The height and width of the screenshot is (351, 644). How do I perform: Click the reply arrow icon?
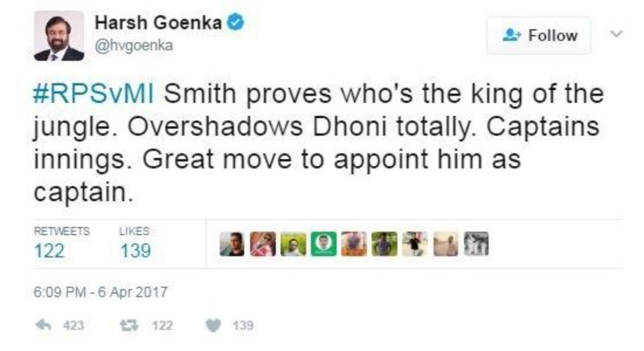(42, 325)
